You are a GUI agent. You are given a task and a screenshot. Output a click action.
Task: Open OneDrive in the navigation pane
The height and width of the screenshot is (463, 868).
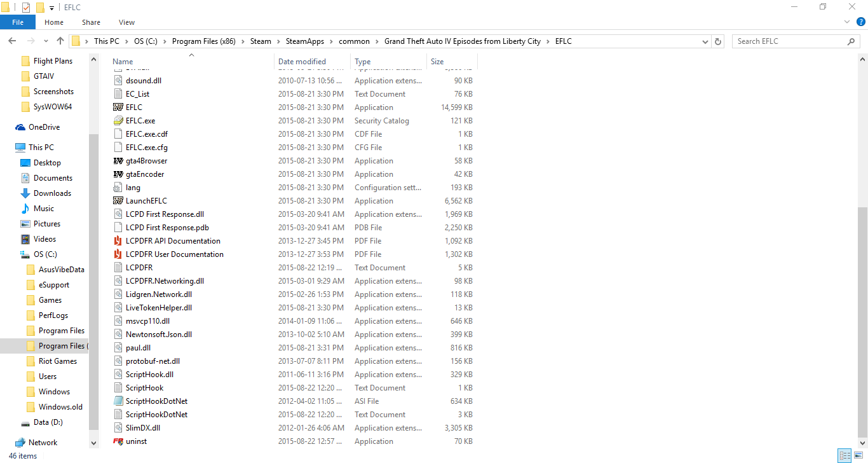[x=44, y=127]
